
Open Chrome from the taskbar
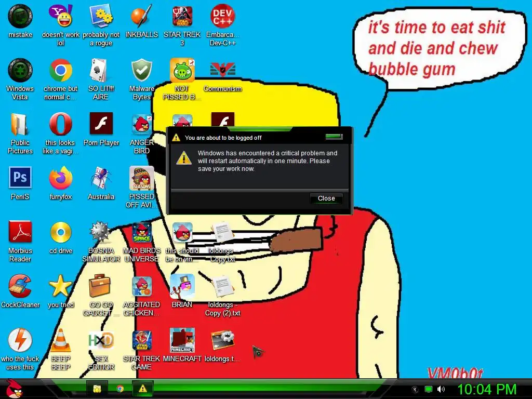click(x=119, y=389)
